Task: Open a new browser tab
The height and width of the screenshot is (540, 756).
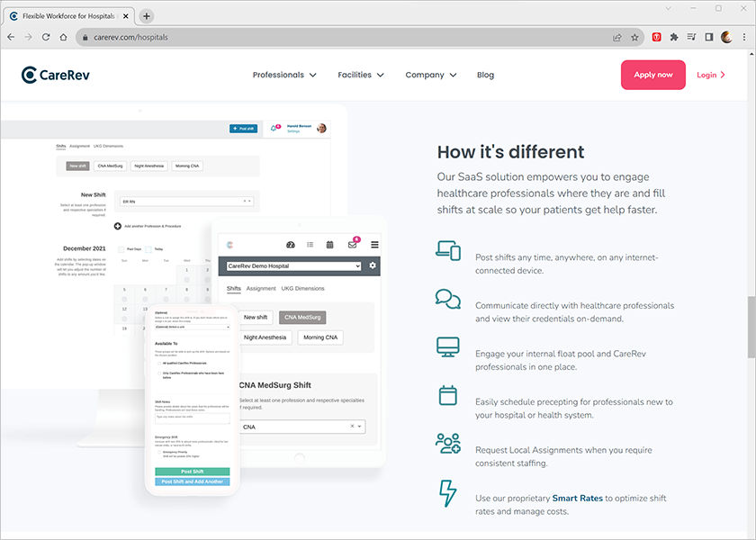Action: tap(147, 16)
